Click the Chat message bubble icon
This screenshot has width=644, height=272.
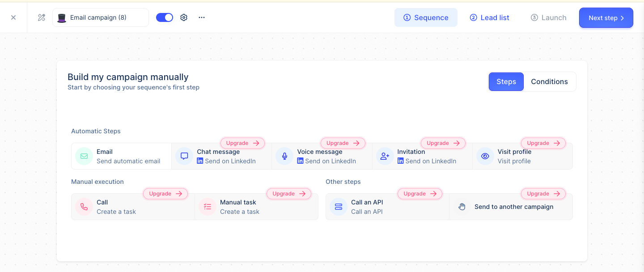click(x=184, y=156)
